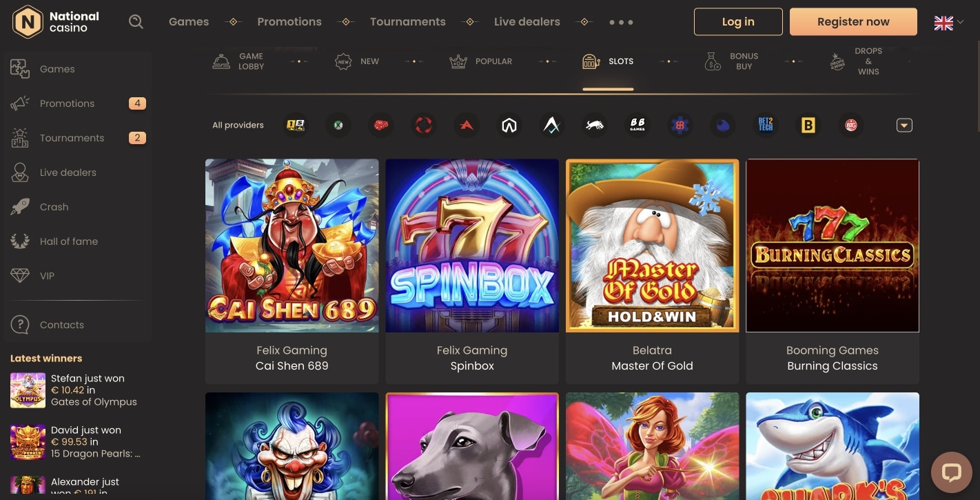Select the Bet2Tech provider icon
980x500 pixels.
click(766, 125)
